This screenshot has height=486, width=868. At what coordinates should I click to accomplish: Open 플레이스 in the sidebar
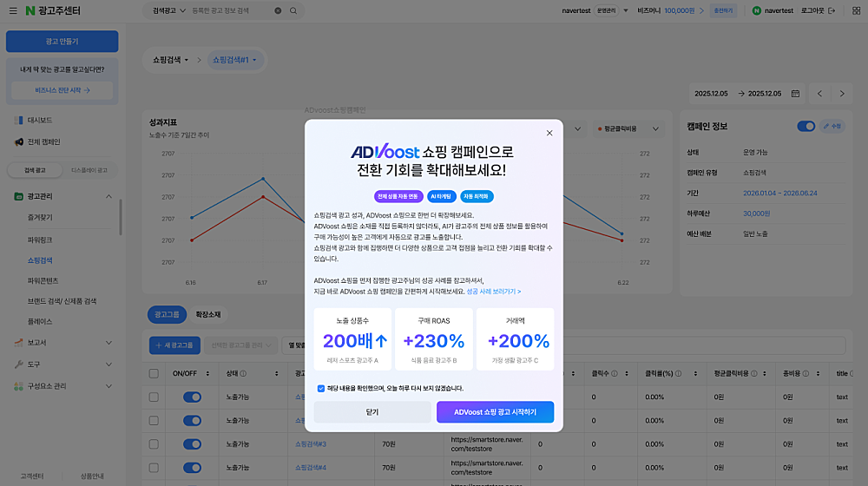click(40, 321)
